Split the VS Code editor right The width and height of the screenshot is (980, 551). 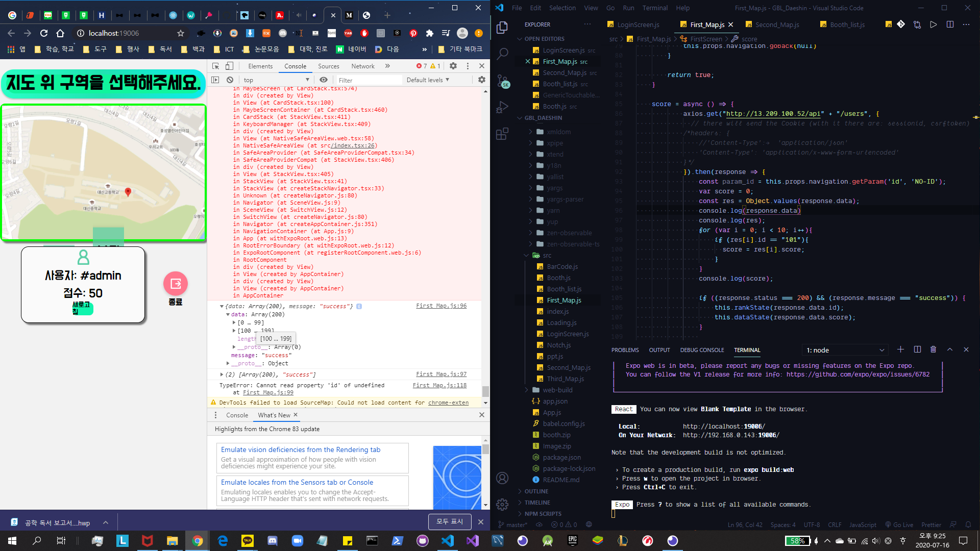950,24
